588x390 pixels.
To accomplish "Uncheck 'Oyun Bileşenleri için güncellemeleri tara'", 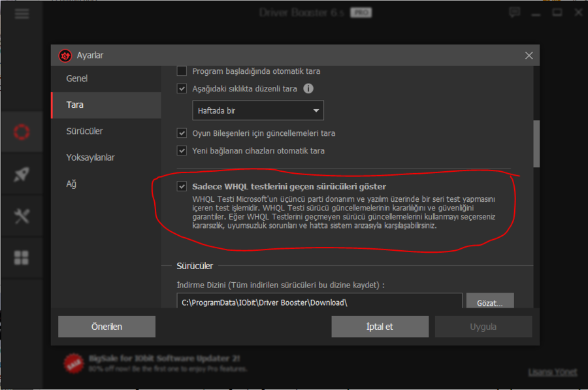I will (x=182, y=133).
